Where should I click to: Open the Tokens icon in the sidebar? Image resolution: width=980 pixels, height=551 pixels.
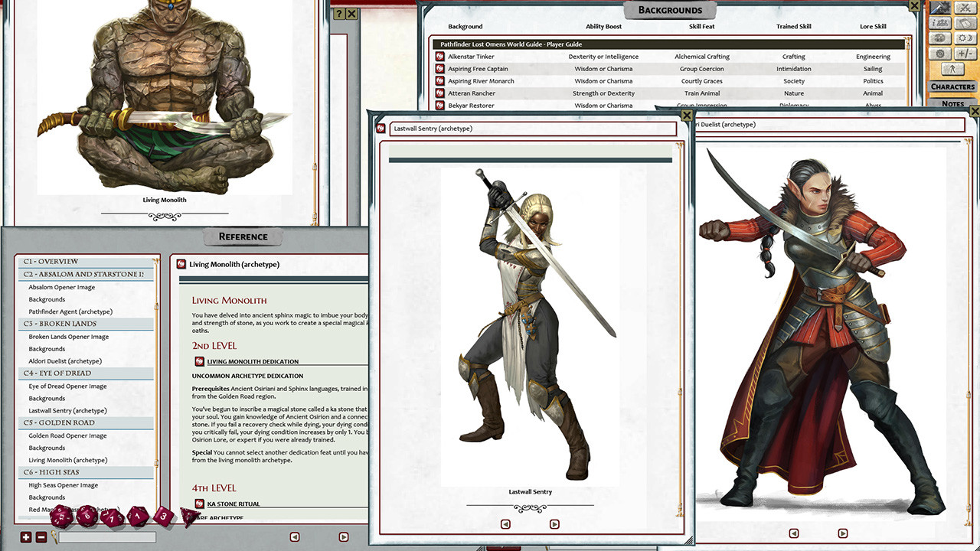point(939,37)
